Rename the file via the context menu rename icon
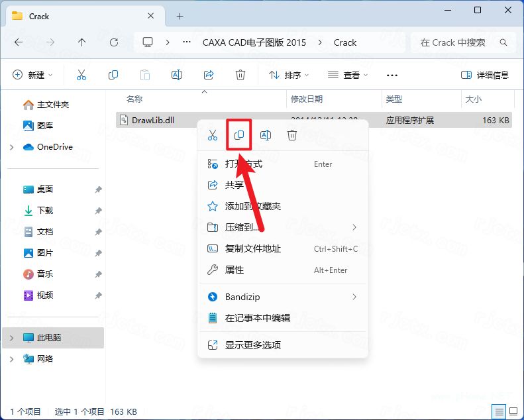The image size is (524, 420). click(x=266, y=135)
